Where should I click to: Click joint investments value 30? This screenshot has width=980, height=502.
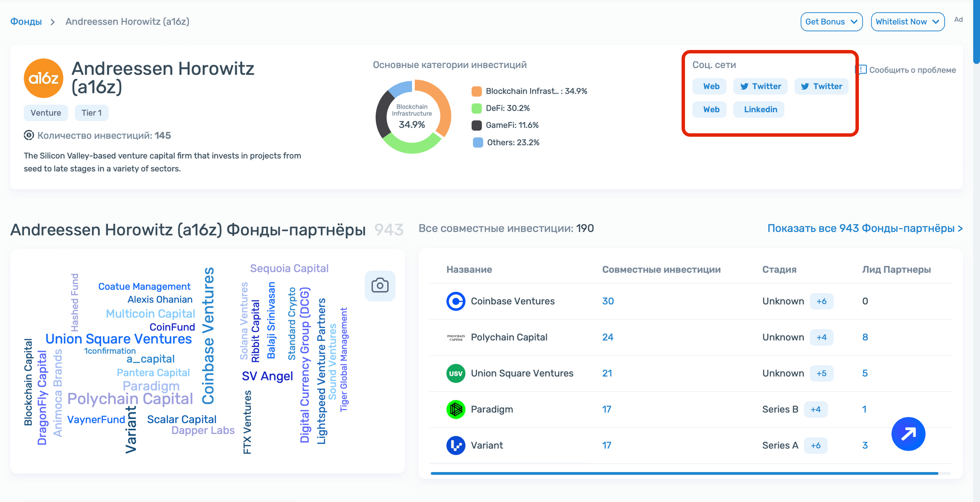pos(608,301)
